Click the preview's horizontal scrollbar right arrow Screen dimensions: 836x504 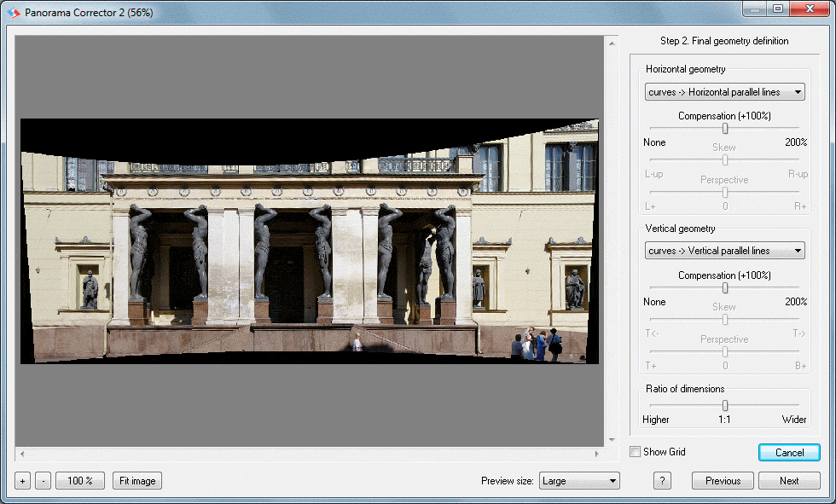599,454
